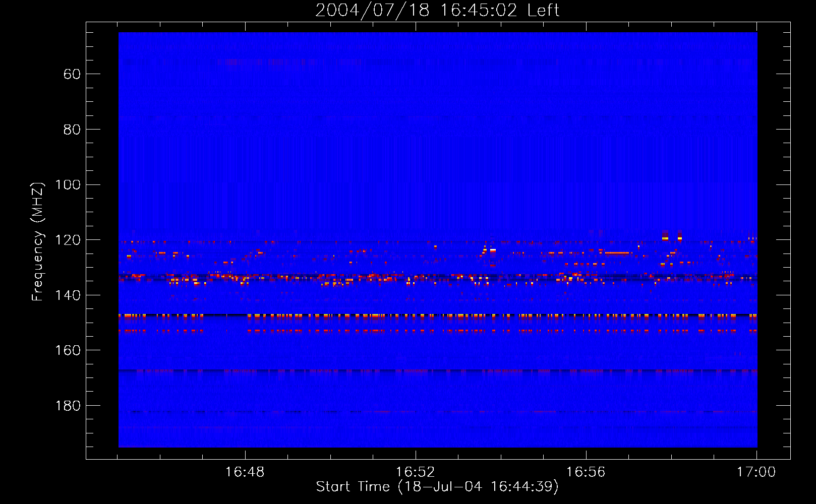Click the 'Start Time (18-Jul-04 16:44:39)' axis label
The width and height of the screenshot is (816, 504).
(x=437, y=487)
